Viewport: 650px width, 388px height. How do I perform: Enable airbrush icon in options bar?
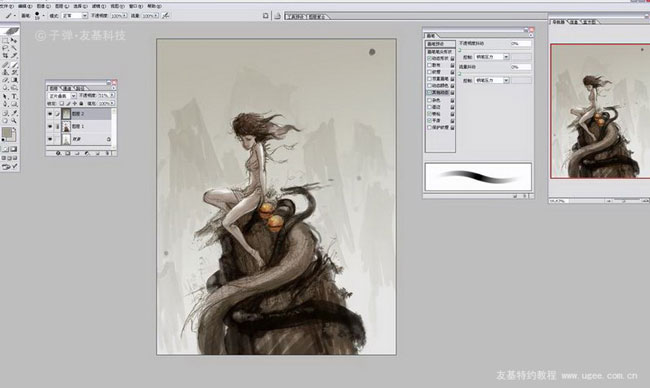click(165, 16)
